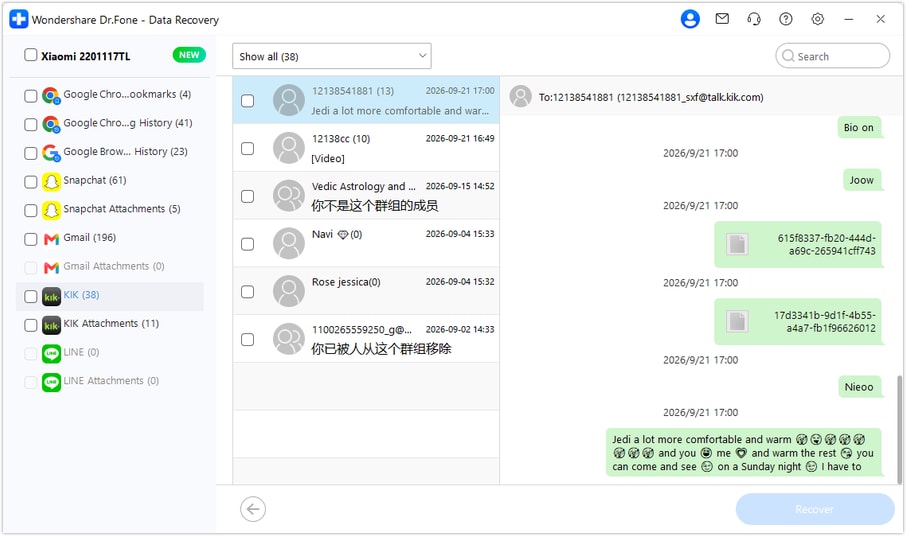Tick the checkbox for Navi conversation
Image resolution: width=907 pixels, height=537 pixels.
[248, 244]
